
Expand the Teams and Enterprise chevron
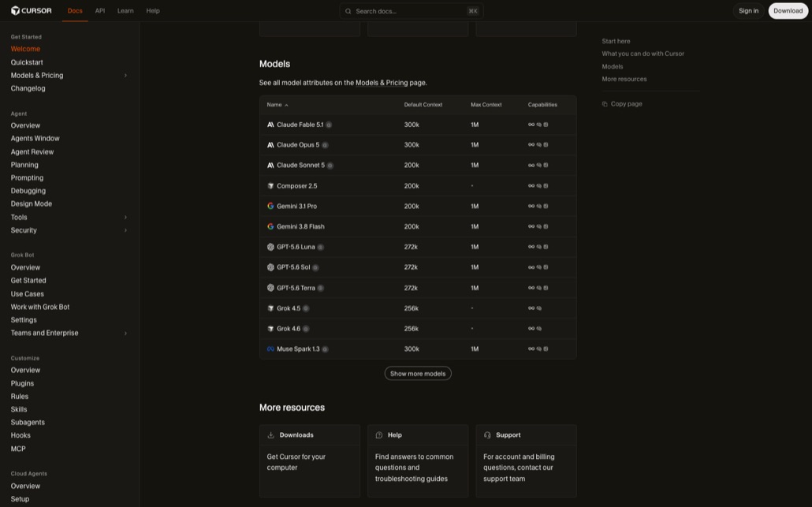pyautogui.click(x=125, y=334)
